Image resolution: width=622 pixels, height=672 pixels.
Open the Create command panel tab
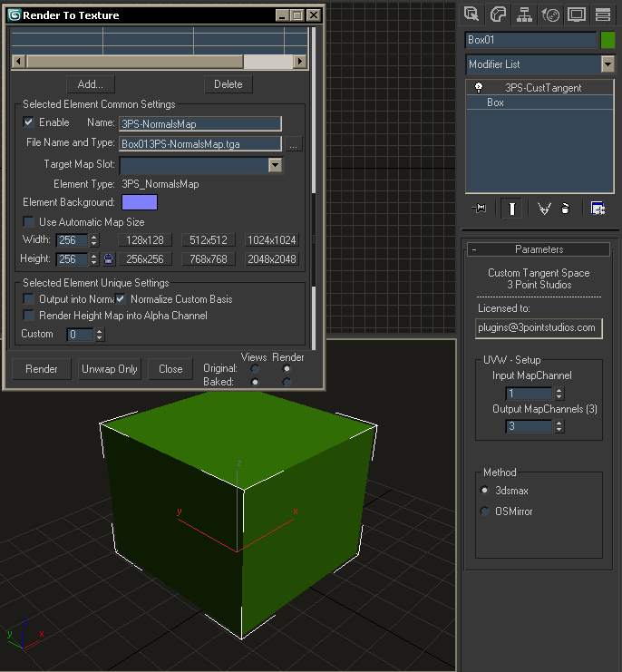471,14
